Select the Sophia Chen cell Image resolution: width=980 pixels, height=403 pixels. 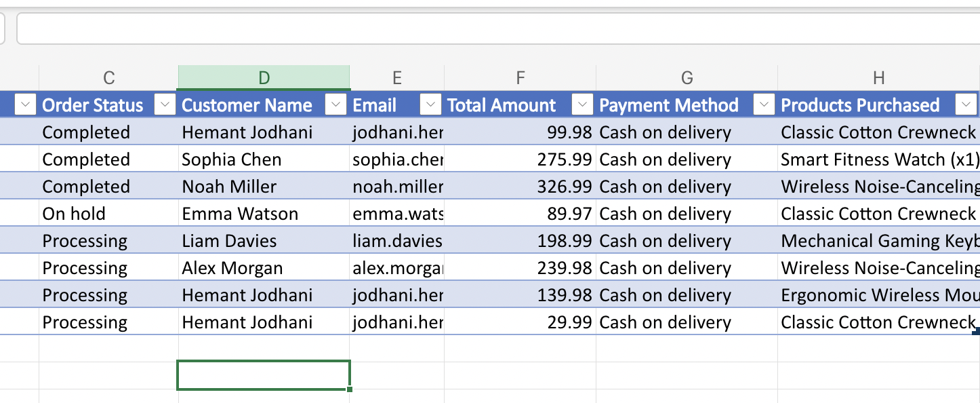(x=264, y=159)
